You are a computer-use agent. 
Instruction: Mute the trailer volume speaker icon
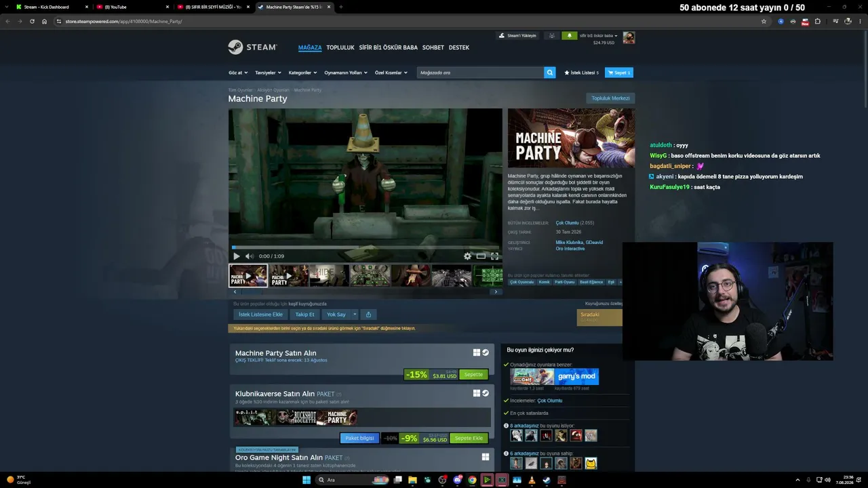[249, 256]
